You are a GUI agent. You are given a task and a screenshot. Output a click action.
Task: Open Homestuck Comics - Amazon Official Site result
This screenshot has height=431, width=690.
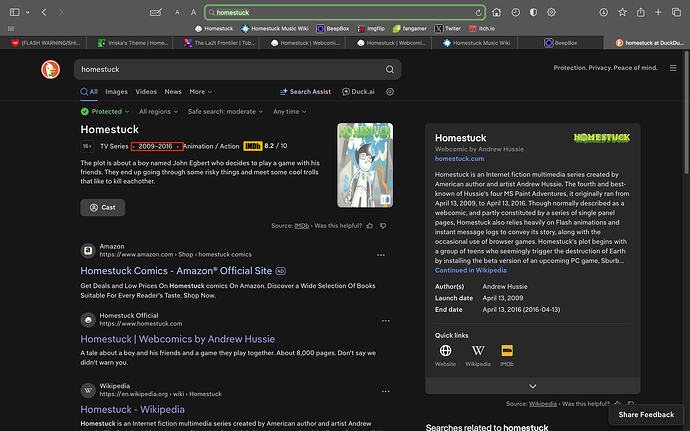[176, 271]
